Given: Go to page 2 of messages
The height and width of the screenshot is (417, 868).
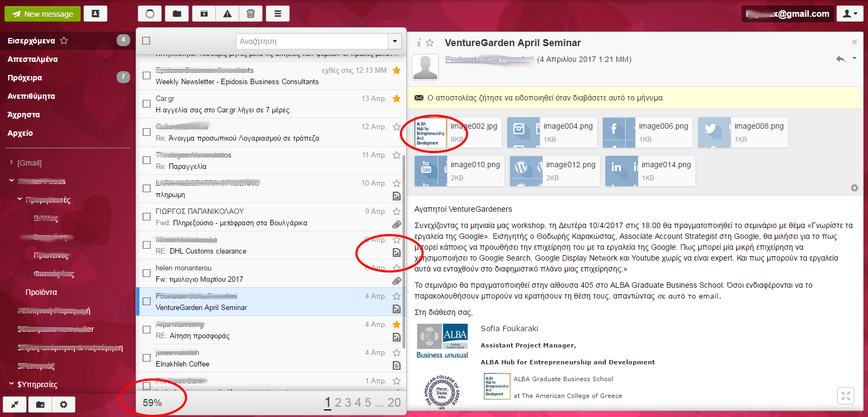Looking at the screenshot, I should (x=338, y=402).
